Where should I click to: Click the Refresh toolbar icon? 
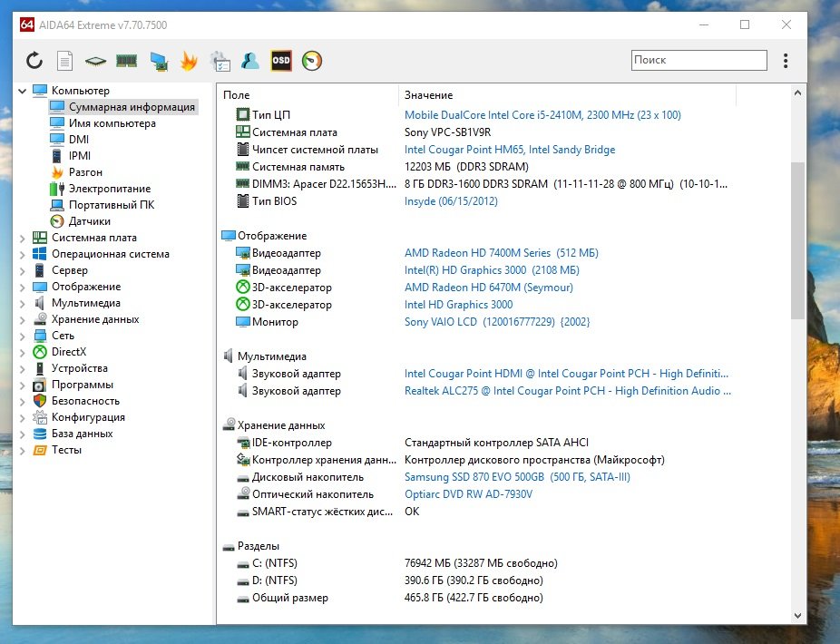34,61
